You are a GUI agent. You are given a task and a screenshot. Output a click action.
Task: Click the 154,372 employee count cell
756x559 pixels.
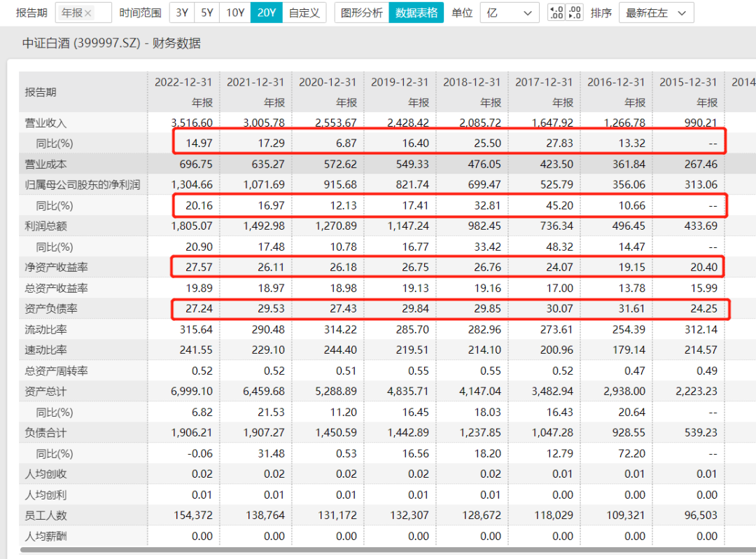click(193, 516)
